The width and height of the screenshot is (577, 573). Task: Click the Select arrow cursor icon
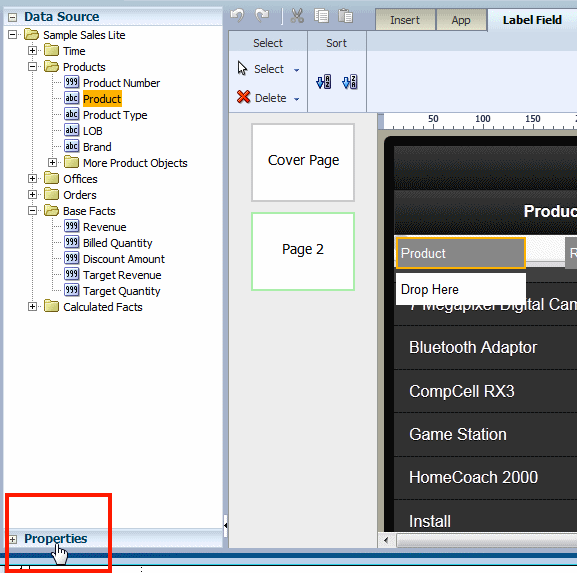pos(242,68)
